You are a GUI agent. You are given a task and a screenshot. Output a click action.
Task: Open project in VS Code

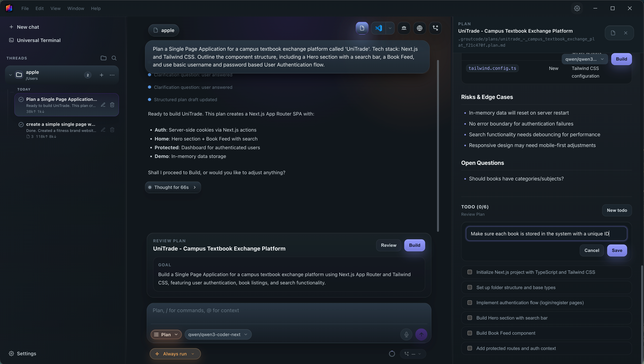point(379,28)
